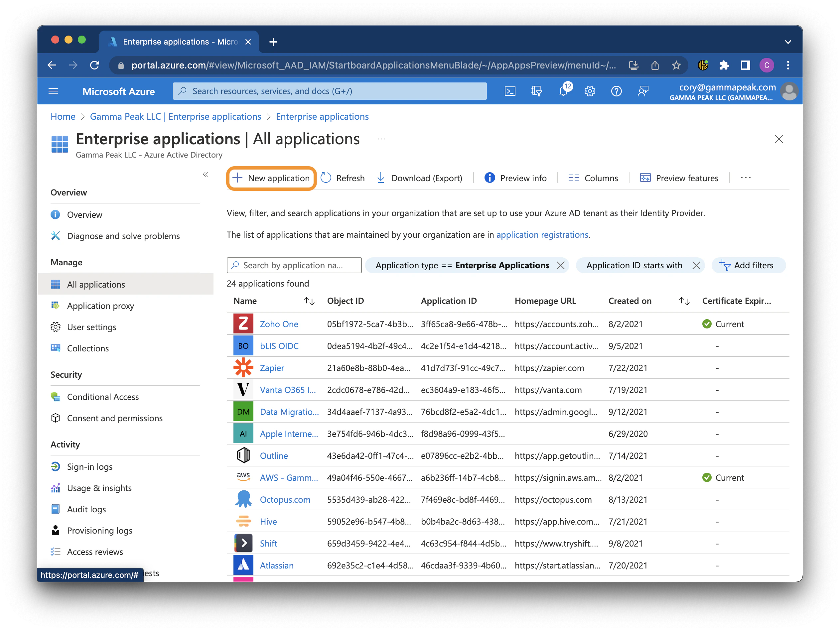Click the AWS application icon

click(243, 477)
